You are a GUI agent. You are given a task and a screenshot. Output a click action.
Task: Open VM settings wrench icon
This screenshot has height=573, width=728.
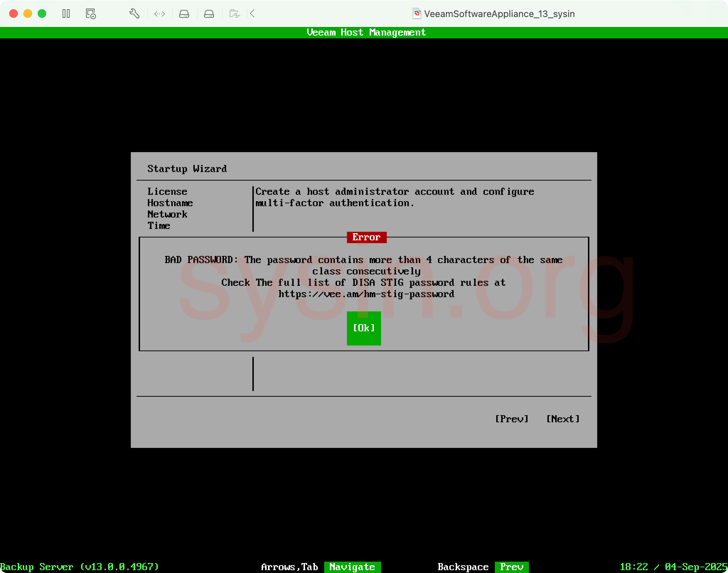(134, 14)
